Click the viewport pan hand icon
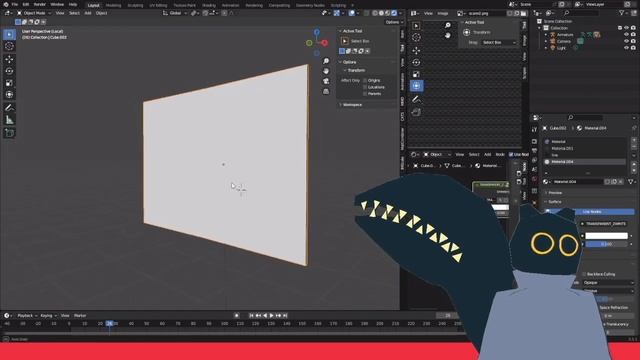The height and width of the screenshot is (360, 640). 326,71
